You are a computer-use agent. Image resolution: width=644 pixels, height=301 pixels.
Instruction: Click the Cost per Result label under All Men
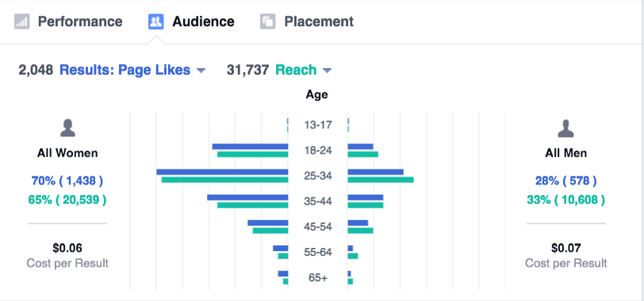pyautogui.click(x=566, y=263)
